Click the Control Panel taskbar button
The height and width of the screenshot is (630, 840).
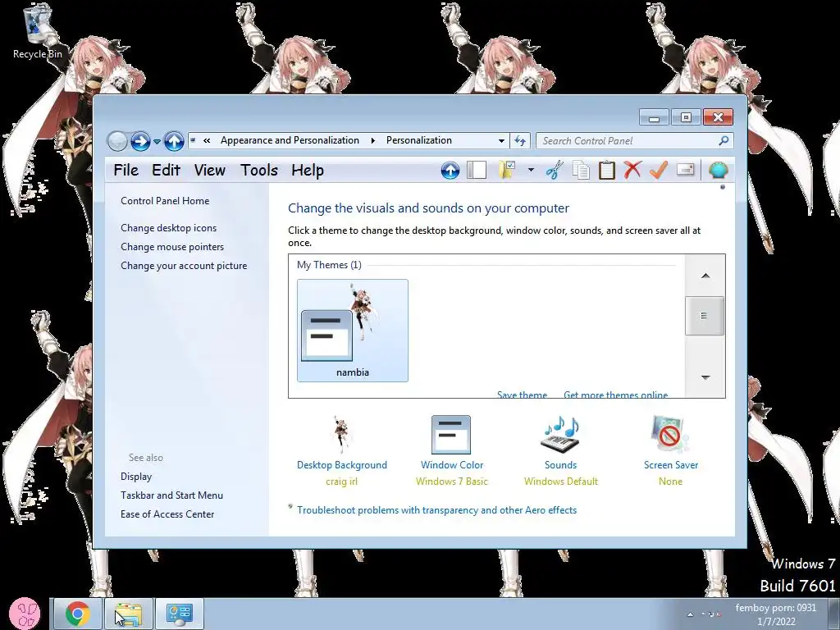click(x=180, y=614)
